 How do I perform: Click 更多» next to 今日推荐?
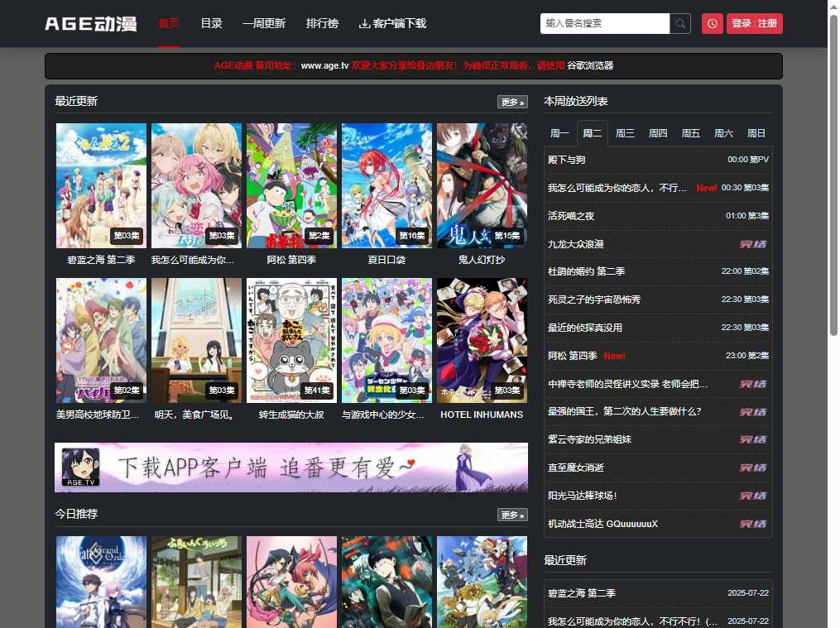point(511,515)
